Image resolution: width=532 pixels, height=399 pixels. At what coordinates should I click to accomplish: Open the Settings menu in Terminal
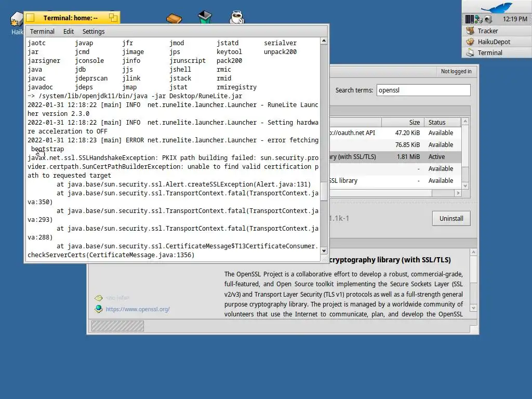point(94,32)
